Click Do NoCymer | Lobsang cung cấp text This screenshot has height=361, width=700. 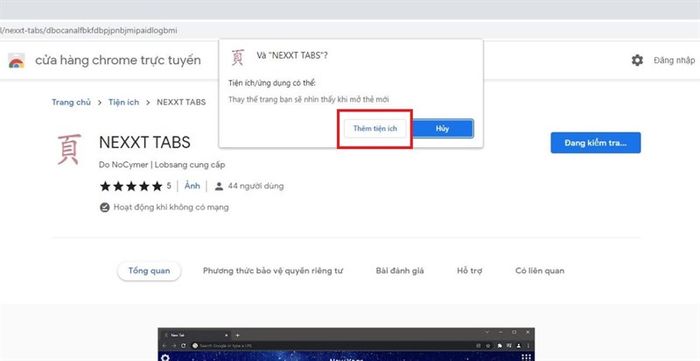coord(162,165)
